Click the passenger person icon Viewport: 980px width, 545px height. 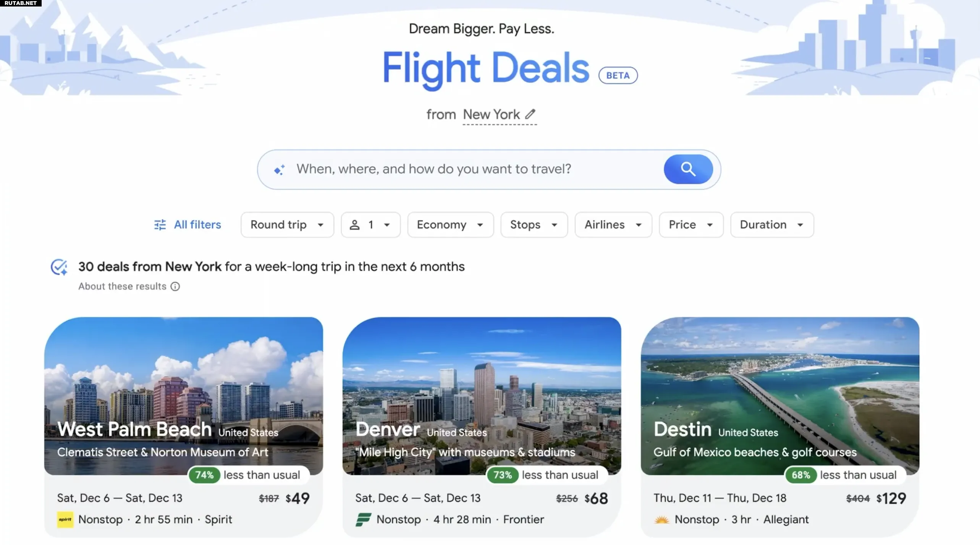(354, 225)
